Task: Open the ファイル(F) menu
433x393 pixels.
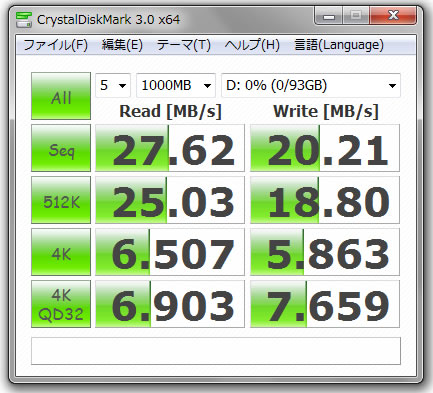Action: coord(56,45)
